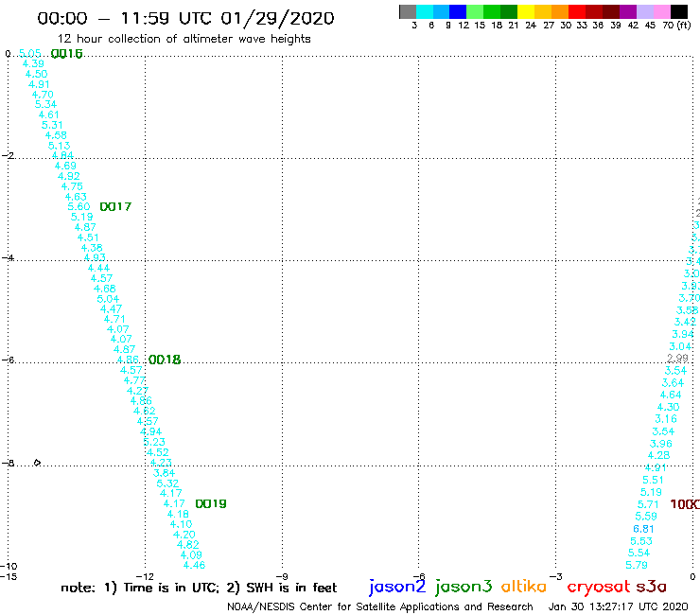Click the wave height value 4.44

[x=98, y=268]
